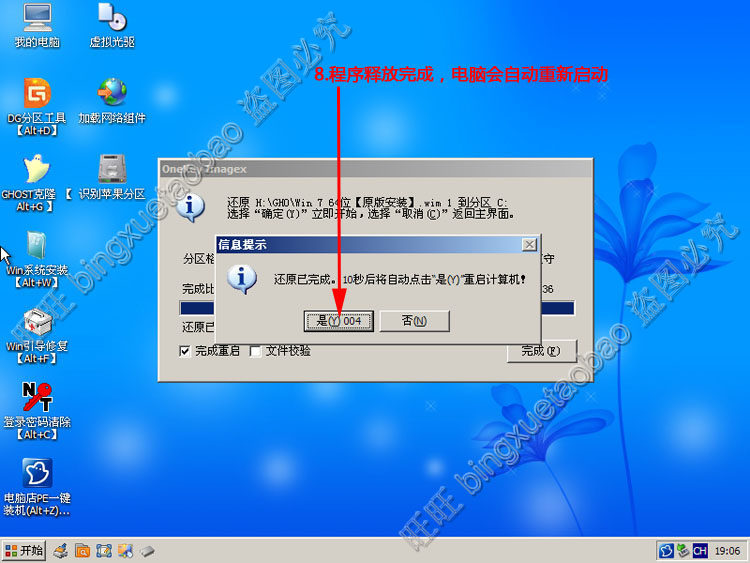750x563 pixels.
Task: Click the screenshot frame quick-launch icon
Action: click(x=104, y=551)
